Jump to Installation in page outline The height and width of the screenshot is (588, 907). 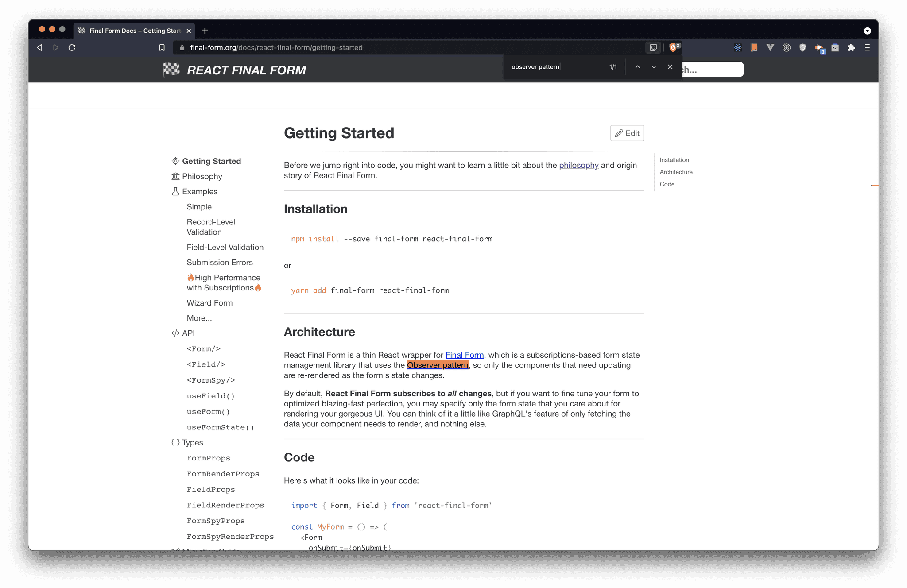pyautogui.click(x=674, y=160)
